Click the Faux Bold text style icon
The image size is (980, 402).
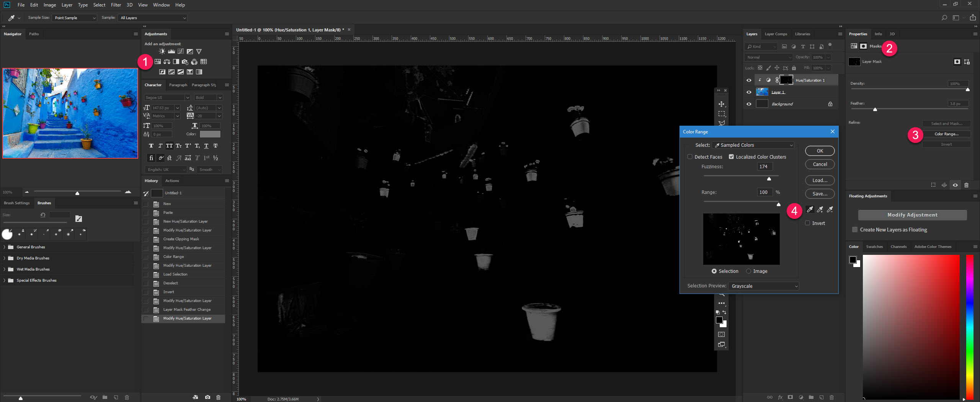click(151, 146)
